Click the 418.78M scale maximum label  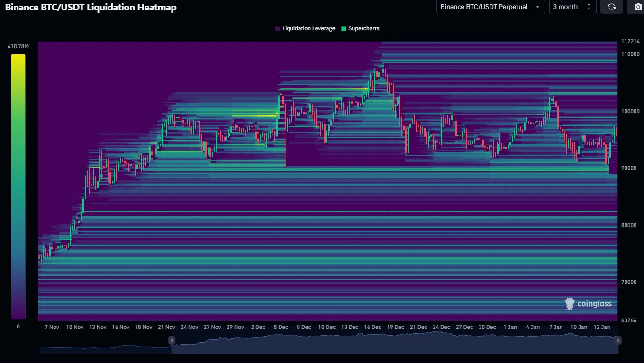pyautogui.click(x=18, y=46)
